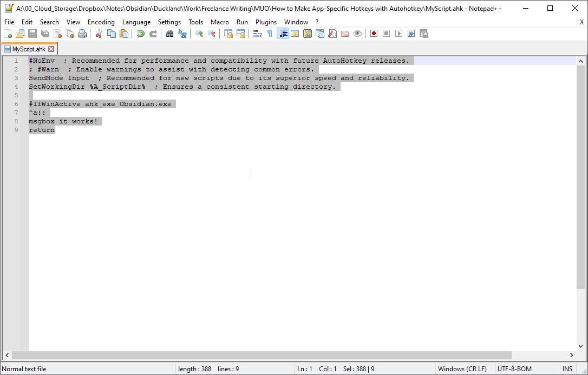The image size is (588, 375).
Task: Open the Settings menu
Action: pos(169,22)
